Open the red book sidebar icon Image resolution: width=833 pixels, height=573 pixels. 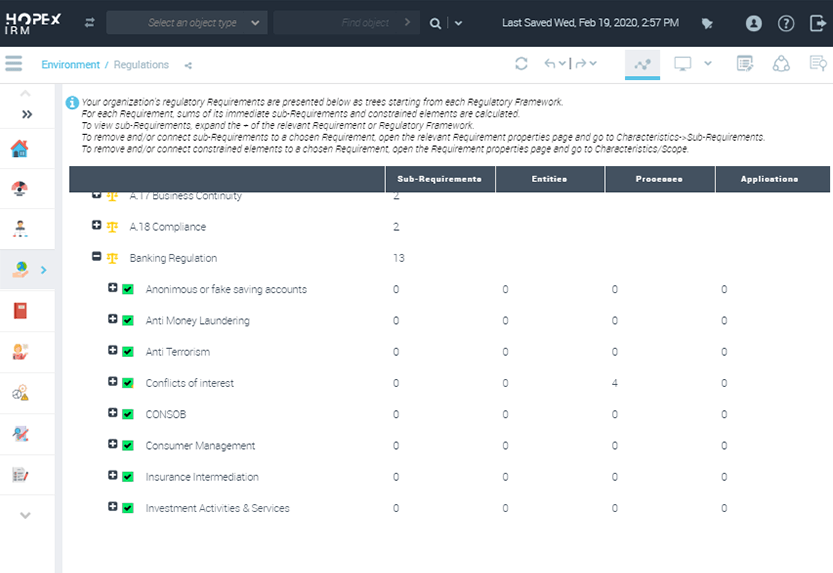pyautogui.click(x=20, y=311)
